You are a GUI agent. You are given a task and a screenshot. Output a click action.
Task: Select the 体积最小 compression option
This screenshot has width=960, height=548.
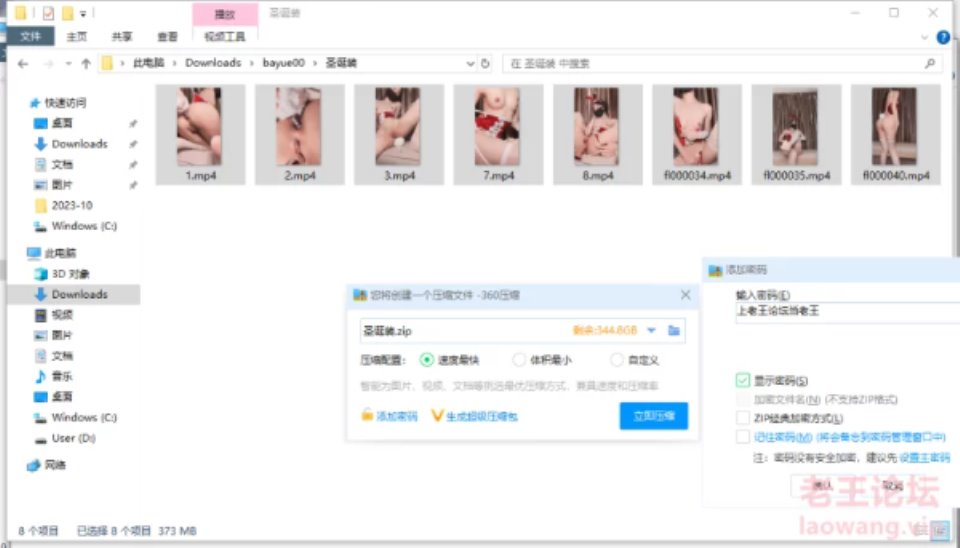[x=519, y=360]
